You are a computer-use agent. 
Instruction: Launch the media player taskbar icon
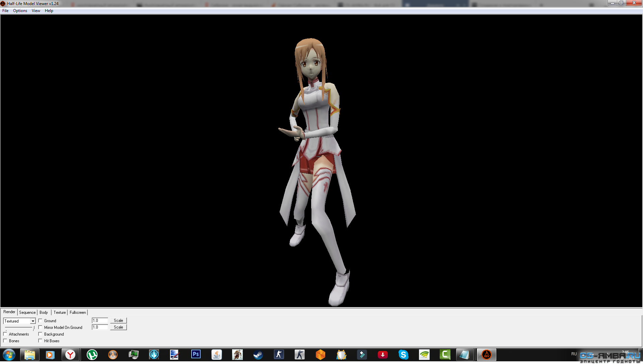click(x=50, y=355)
